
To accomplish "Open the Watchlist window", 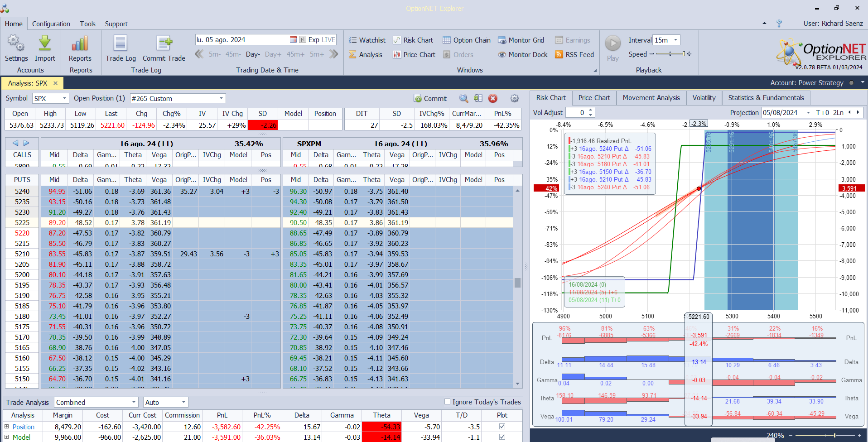I will [367, 40].
